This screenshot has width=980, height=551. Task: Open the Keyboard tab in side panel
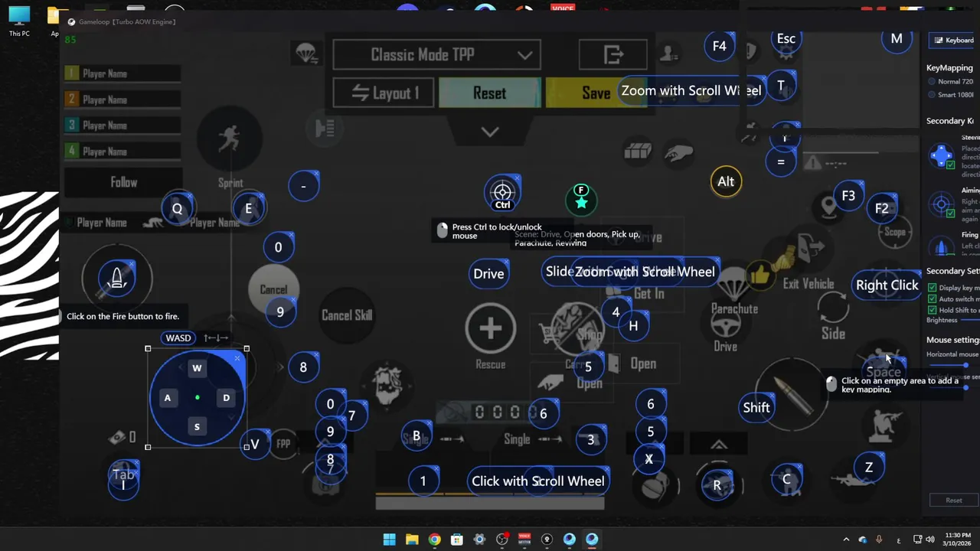tap(953, 40)
